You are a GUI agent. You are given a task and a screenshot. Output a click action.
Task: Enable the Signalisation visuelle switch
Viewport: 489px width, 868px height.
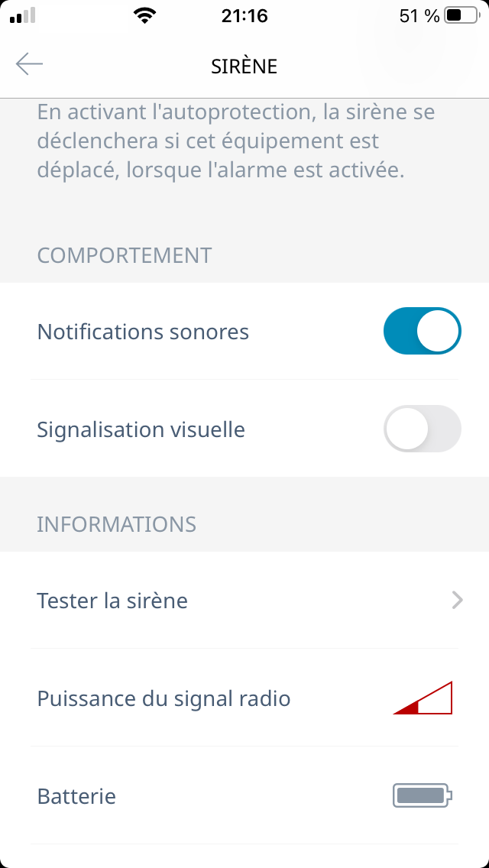(x=422, y=429)
